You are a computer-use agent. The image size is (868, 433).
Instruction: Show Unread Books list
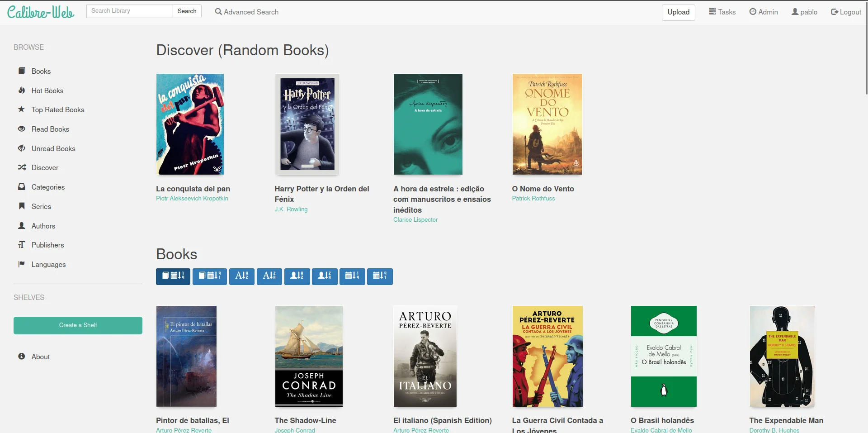(53, 148)
